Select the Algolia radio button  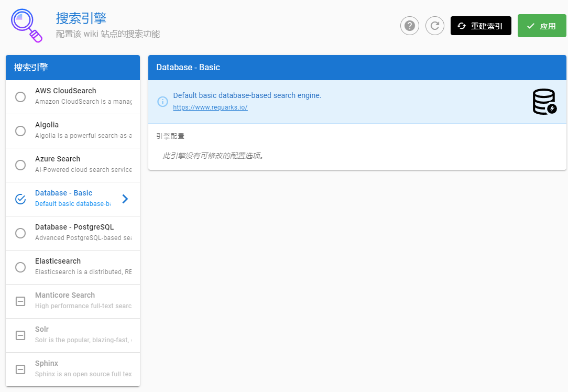20,131
